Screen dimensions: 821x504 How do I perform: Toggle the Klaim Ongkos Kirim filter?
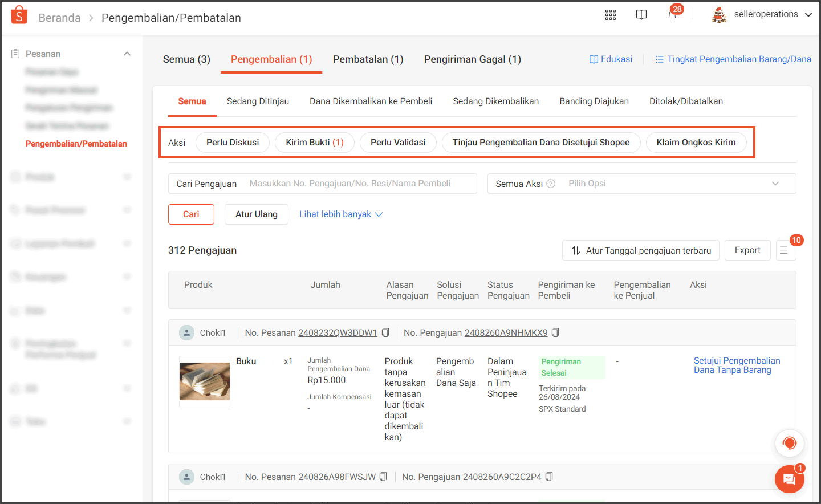click(x=696, y=142)
